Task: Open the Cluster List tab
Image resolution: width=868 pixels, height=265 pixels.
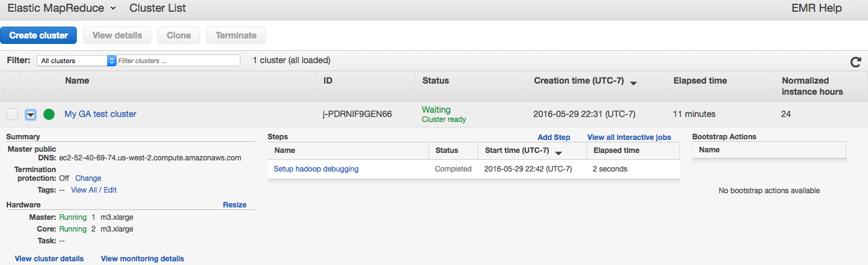Action: point(157,8)
